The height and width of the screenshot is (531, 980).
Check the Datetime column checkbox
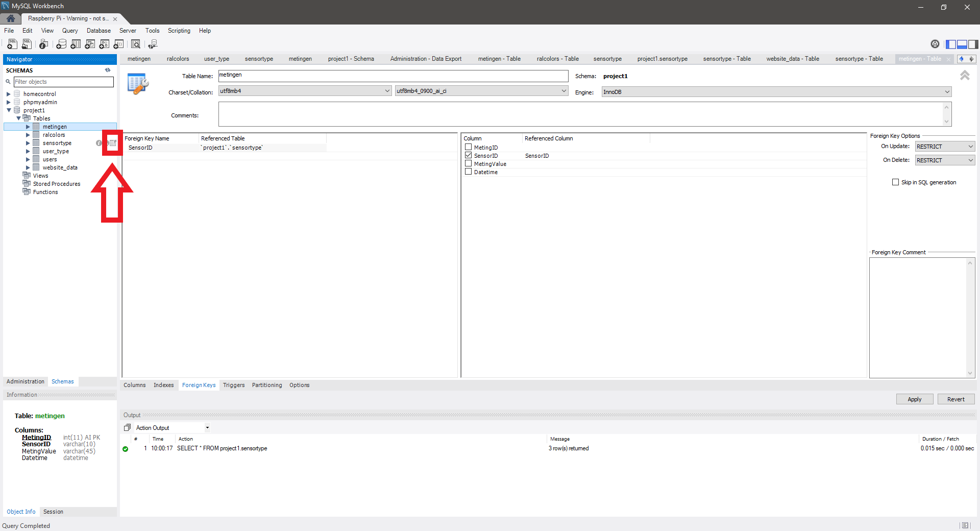click(x=468, y=172)
